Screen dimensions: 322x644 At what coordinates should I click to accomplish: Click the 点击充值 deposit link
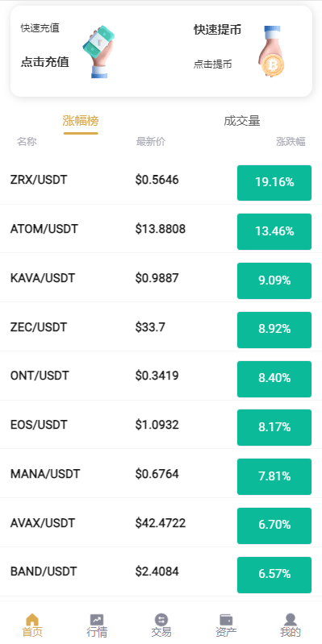point(45,62)
